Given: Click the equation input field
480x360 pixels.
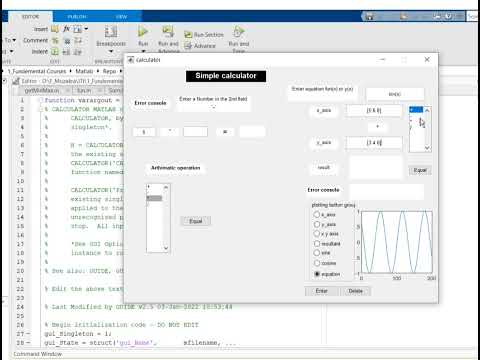Looking at the screenshot, I should click(395, 94).
